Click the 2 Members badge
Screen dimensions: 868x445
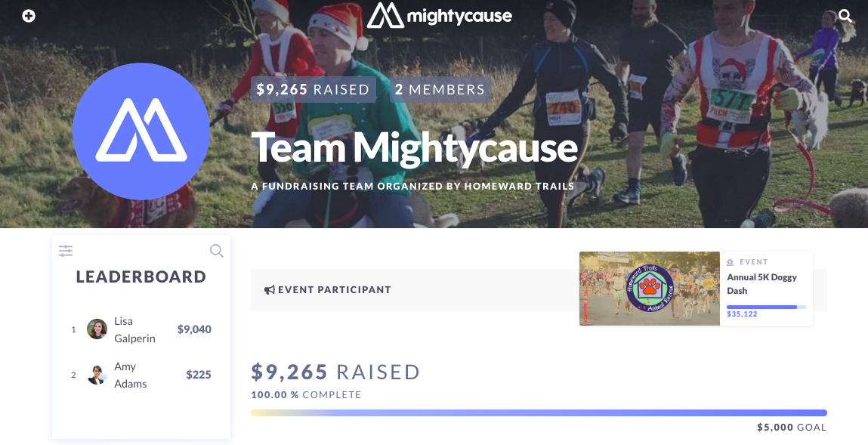click(440, 90)
